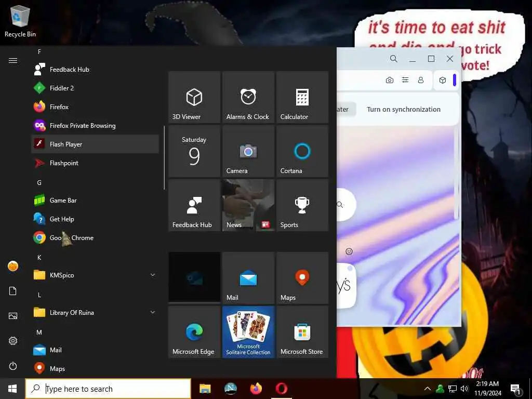
Task: Open Game Bar
Action: pos(95,201)
